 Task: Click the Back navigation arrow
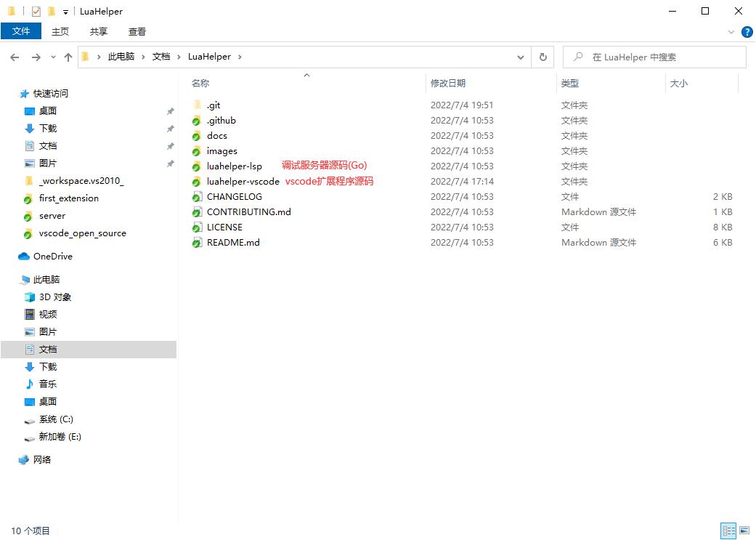tap(15, 57)
